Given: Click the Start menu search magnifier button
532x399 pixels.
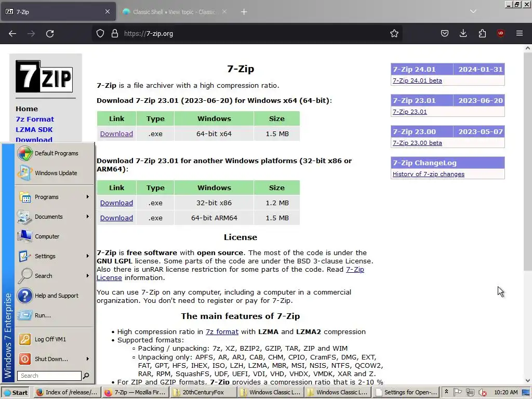Looking at the screenshot, I should [86, 376].
